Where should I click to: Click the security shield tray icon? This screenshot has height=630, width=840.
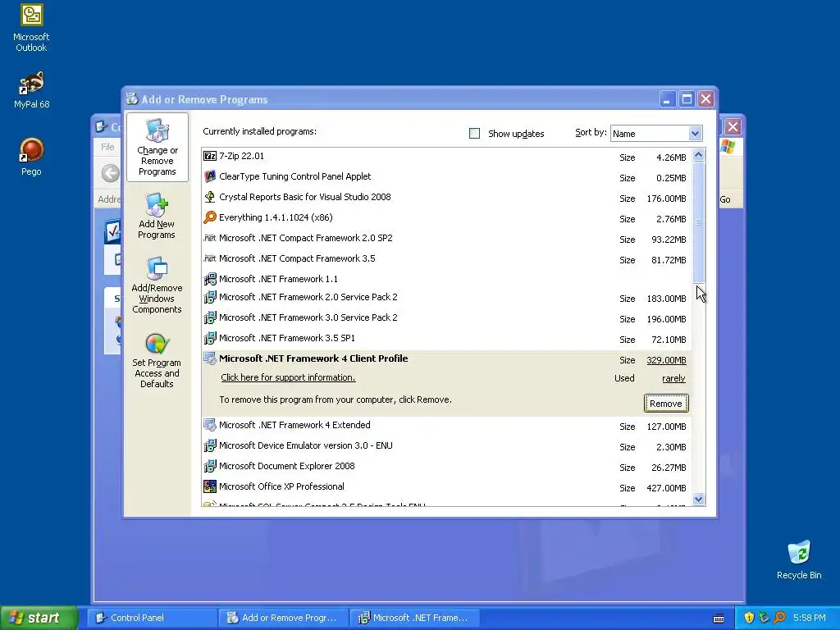pyautogui.click(x=749, y=618)
